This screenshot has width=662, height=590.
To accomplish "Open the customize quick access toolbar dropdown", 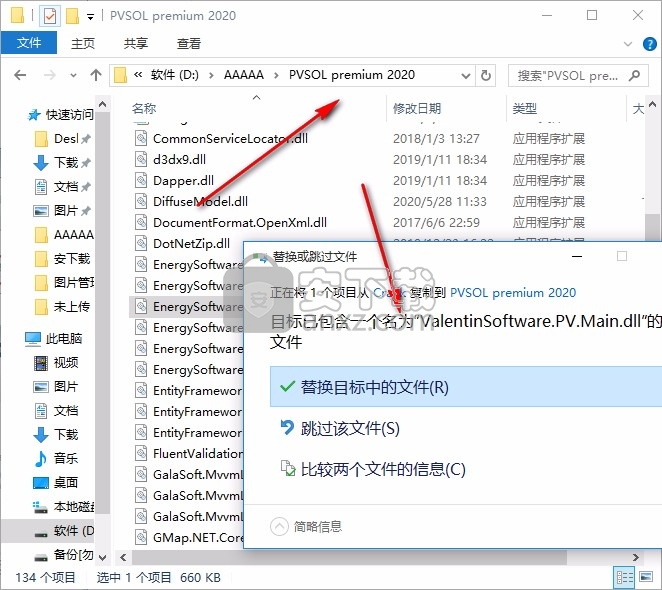I will (90, 17).
